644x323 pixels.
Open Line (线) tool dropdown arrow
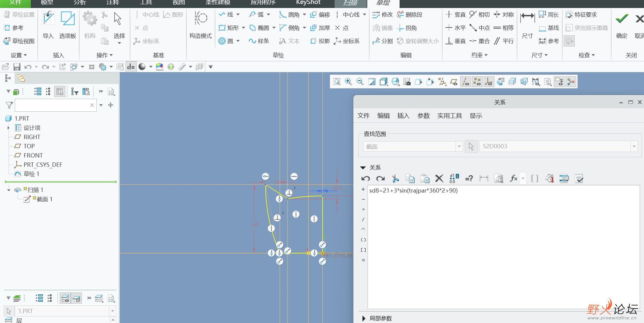pyautogui.click(x=238, y=14)
